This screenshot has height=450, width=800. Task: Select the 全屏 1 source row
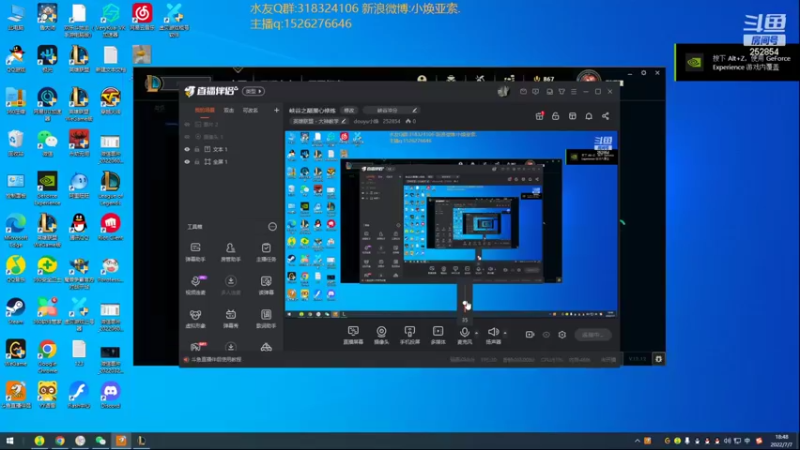click(231, 162)
